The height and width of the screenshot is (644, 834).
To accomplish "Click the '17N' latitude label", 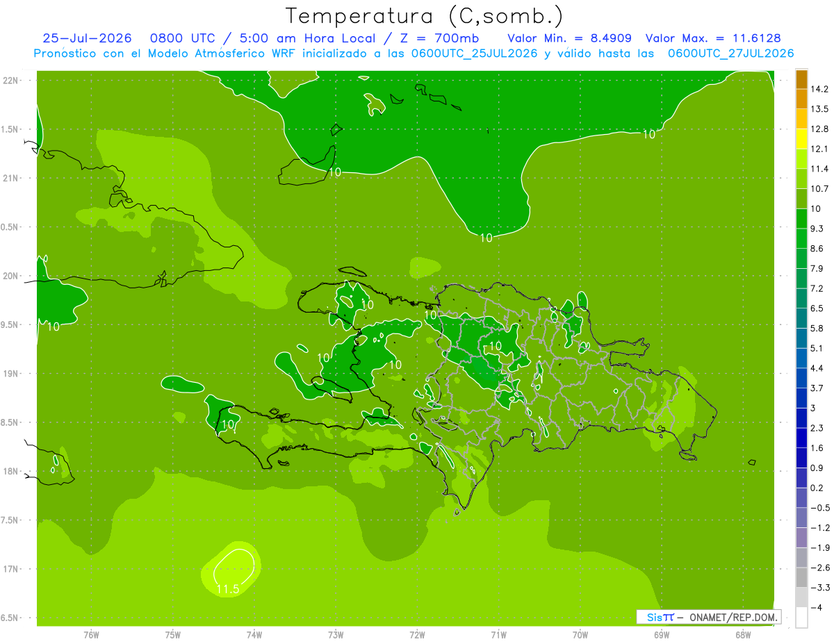I will coord(10,569).
